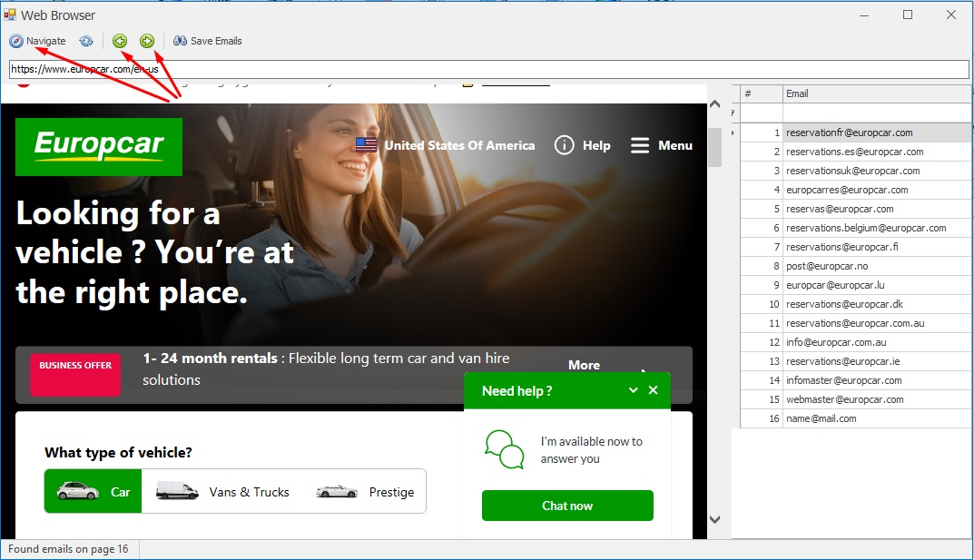Click the chat bubbles icon
The height and width of the screenshot is (560, 974).
coord(505,449)
